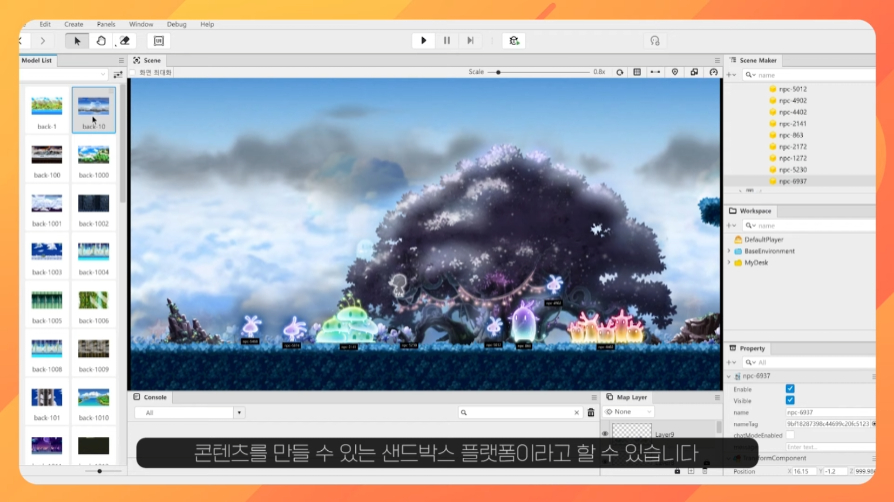The height and width of the screenshot is (502, 894).
Task: Open the Scene panel hamburger menu
Action: coord(717,60)
